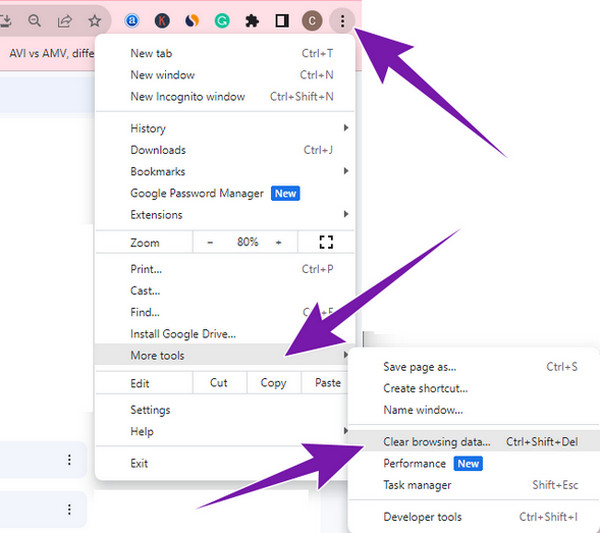Decrease zoom with the minus button
The width and height of the screenshot is (600, 533).
(x=210, y=243)
